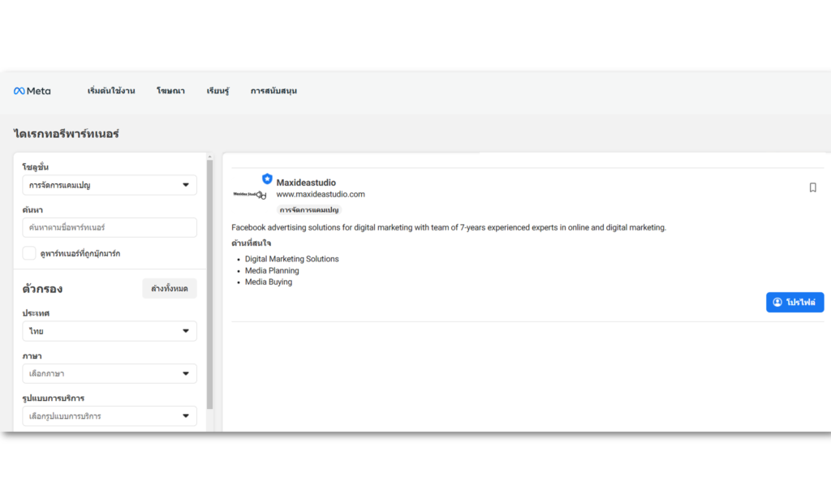831x504 pixels.
Task: Click the Maxideastudio logo thumbnail
Action: (249, 194)
